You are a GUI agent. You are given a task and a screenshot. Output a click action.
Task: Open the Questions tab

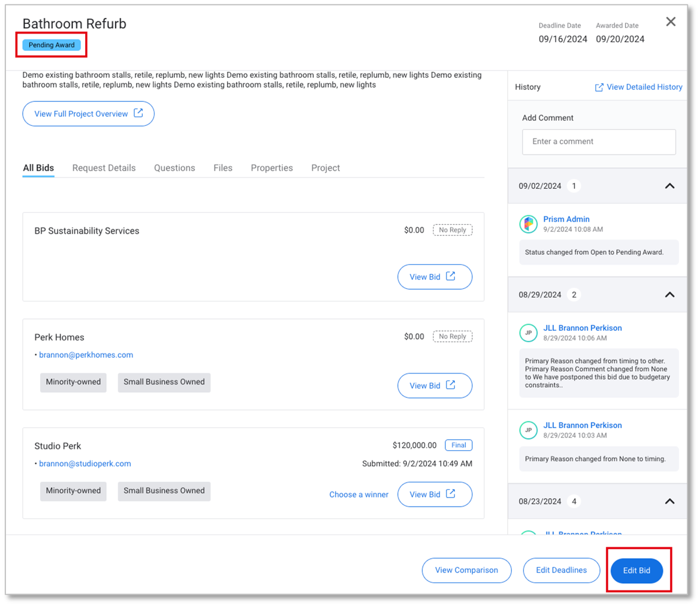(x=174, y=168)
